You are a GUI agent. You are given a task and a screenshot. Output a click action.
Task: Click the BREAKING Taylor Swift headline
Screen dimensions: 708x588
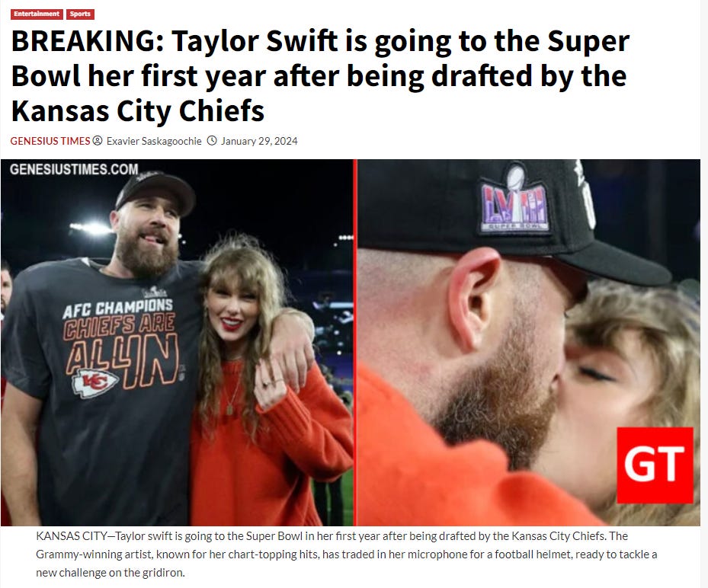(x=320, y=76)
